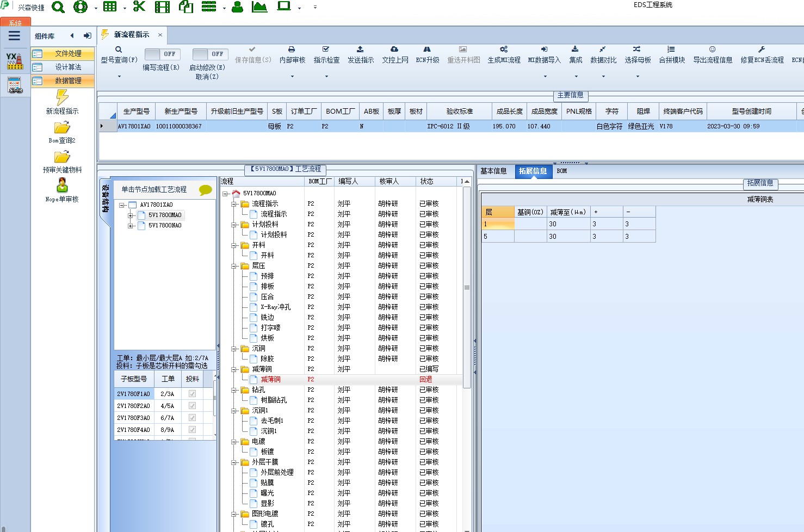
Task: Select 数据管理 in component library
Action: [x=63, y=81]
